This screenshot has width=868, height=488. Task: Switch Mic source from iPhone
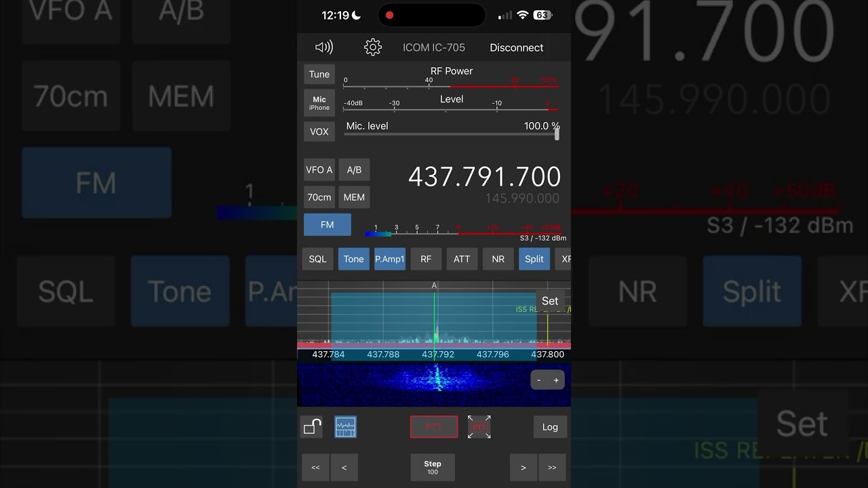pos(319,103)
